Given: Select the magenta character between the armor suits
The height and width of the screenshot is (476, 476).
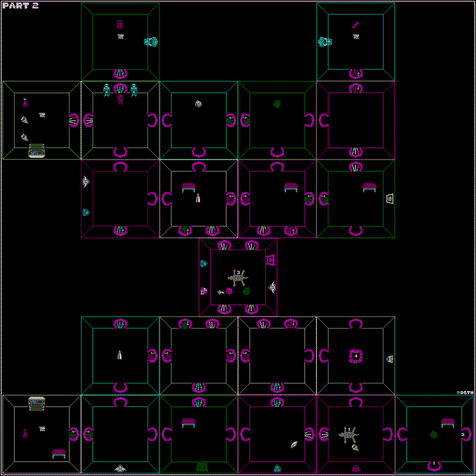Looking at the screenshot, I should click(x=120, y=100).
